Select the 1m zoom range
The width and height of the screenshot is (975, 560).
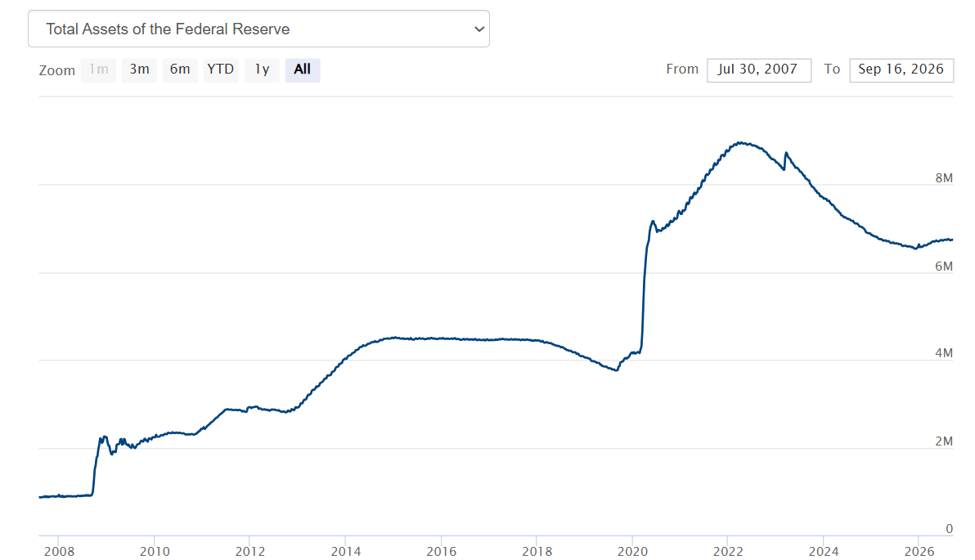click(98, 69)
